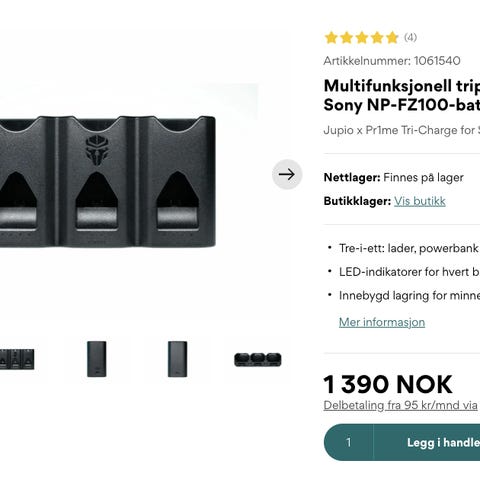The image size is (480, 480).
Task: Click the Artikkelnummer 1061540 text
Action: pos(392,61)
